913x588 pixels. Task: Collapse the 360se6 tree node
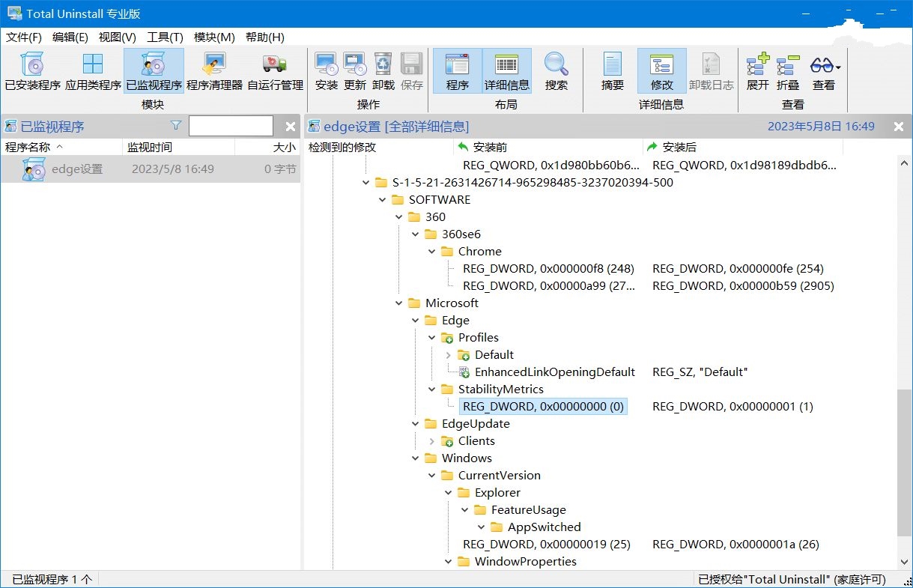click(x=415, y=234)
